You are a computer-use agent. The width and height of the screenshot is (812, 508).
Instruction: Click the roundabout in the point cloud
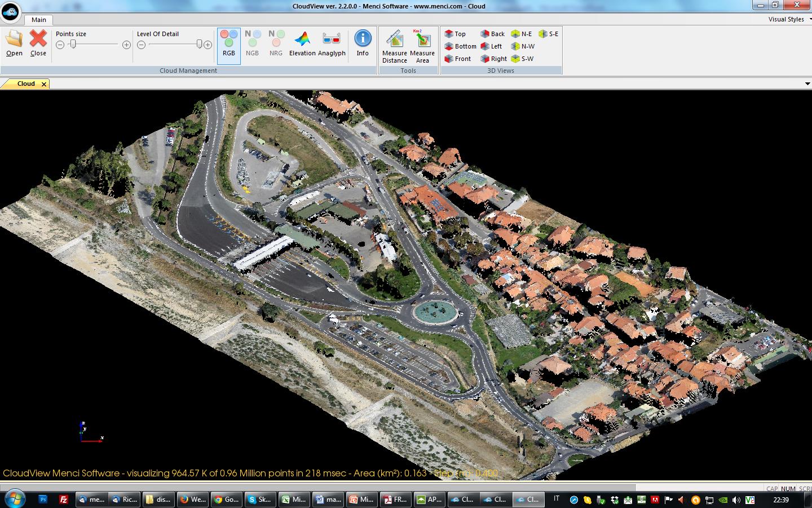coord(435,311)
